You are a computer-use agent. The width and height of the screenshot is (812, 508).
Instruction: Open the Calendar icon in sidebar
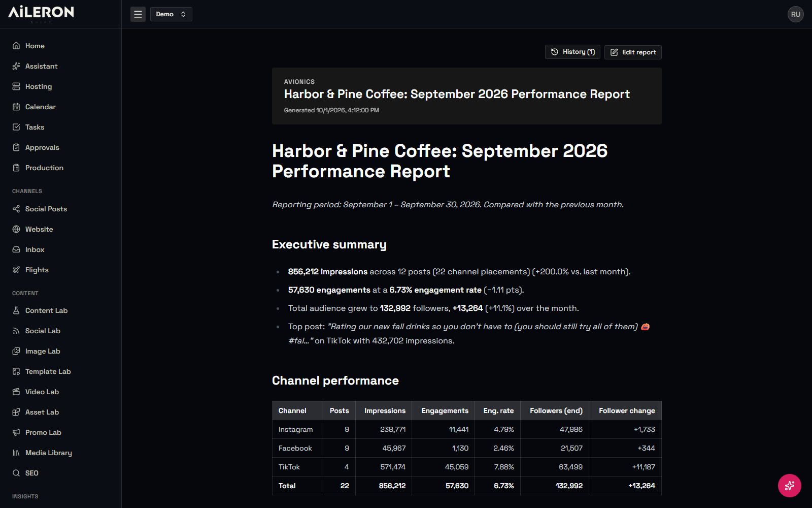(x=16, y=107)
